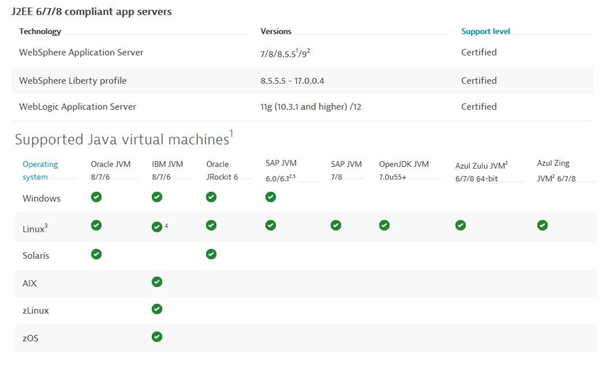Click the Solaris Oracle JRockit 6 checkmark
This screenshot has width=602, height=365.
coord(211,254)
